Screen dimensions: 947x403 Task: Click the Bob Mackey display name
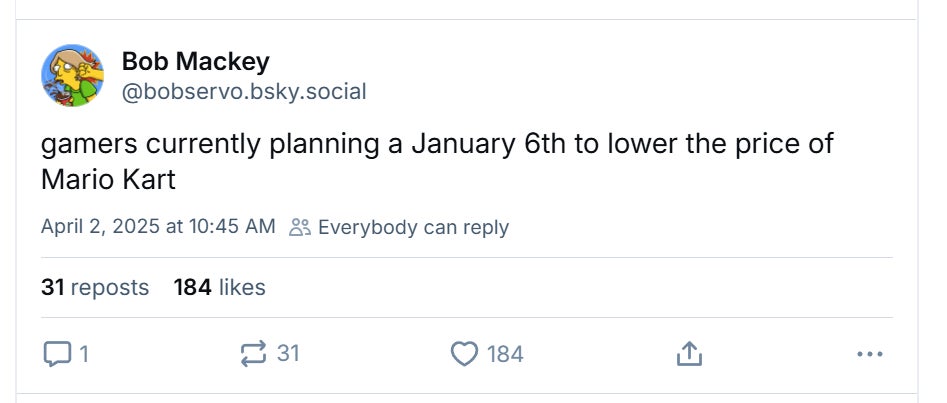[x=195, y=61]
